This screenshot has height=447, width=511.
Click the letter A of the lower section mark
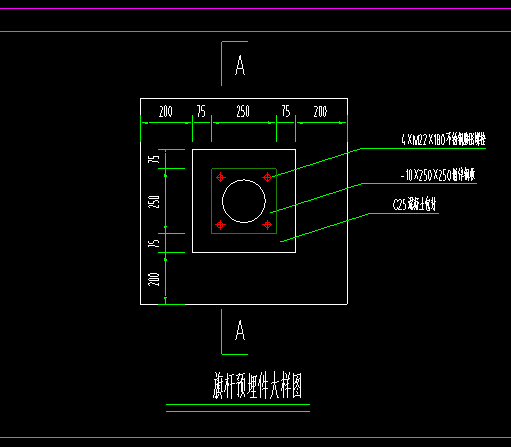tap(240, 330)
